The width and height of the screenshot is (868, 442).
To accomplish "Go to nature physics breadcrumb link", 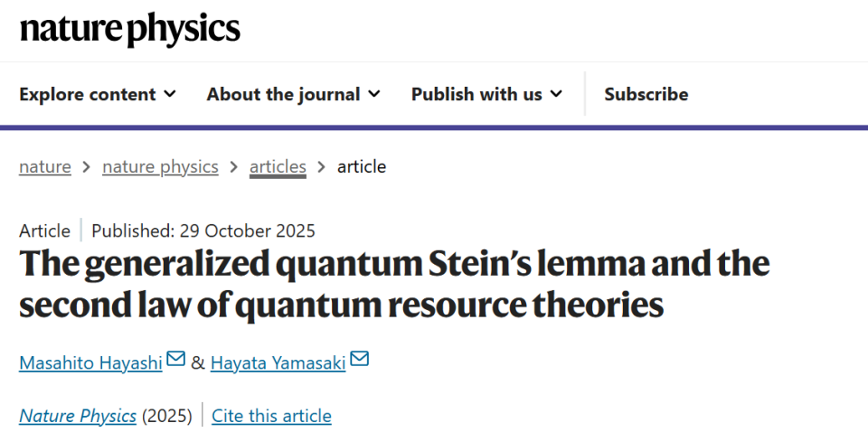I will click(160, 166).
